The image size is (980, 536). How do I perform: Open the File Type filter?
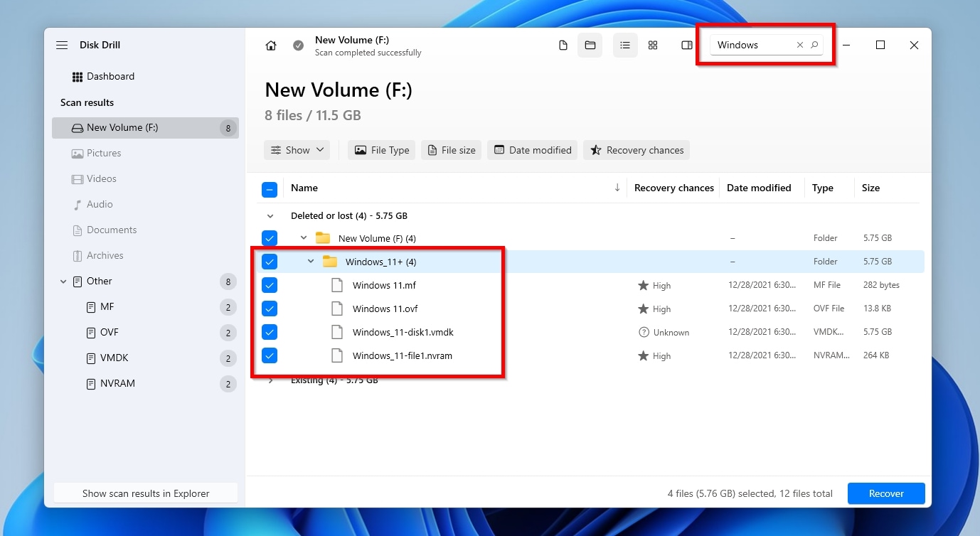[381, 150]
